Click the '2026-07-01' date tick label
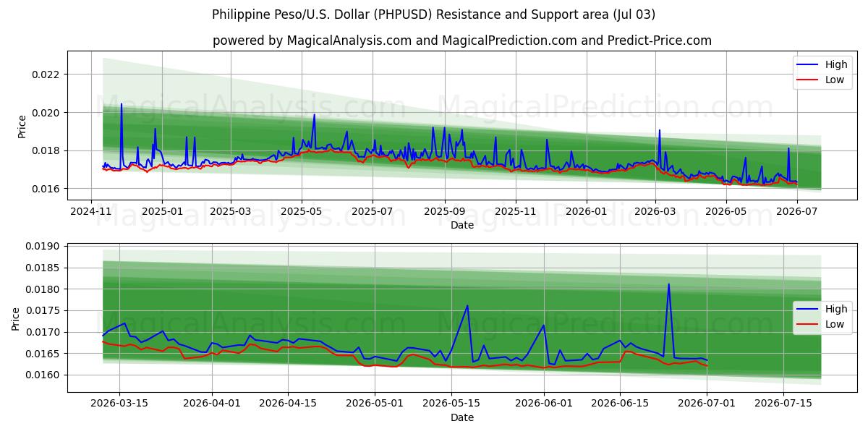Image resolution: width=868 pixels, height=434 pixels. pos(706,403)
